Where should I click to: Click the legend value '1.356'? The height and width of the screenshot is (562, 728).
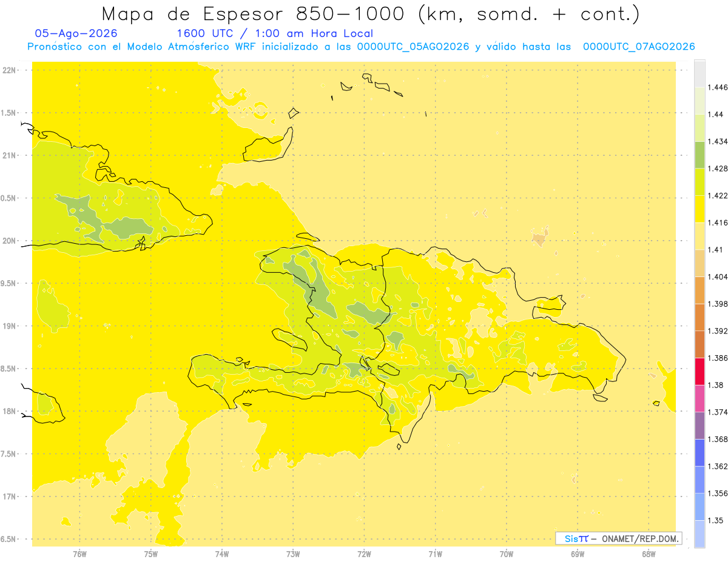point(718,493)
